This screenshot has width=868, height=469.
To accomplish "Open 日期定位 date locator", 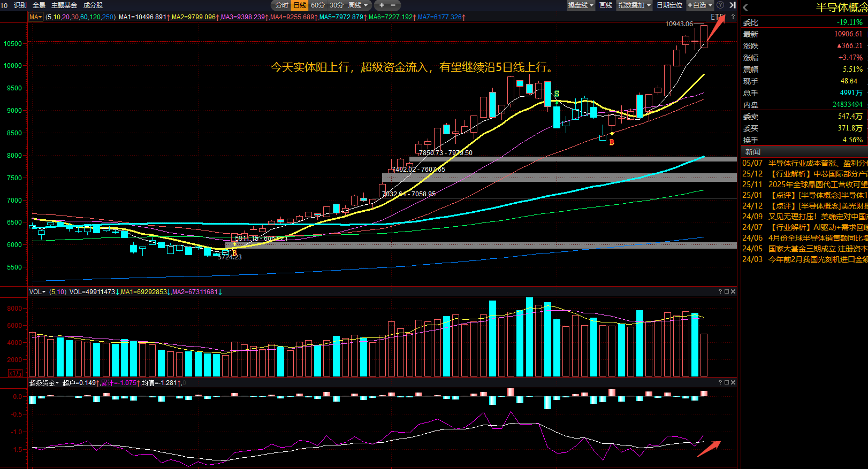I will [x=669, y=5].
